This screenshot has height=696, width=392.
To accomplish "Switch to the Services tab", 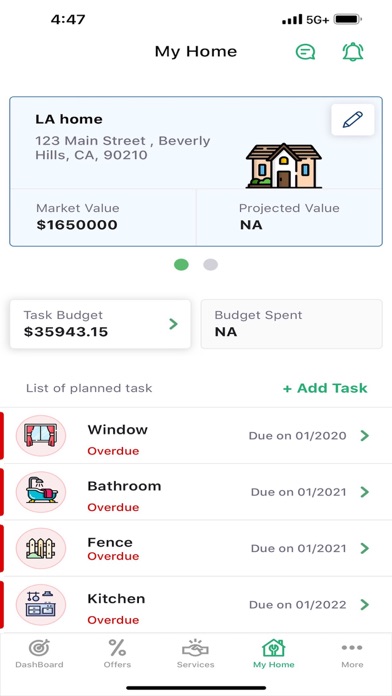I will (x=195, y=654).
